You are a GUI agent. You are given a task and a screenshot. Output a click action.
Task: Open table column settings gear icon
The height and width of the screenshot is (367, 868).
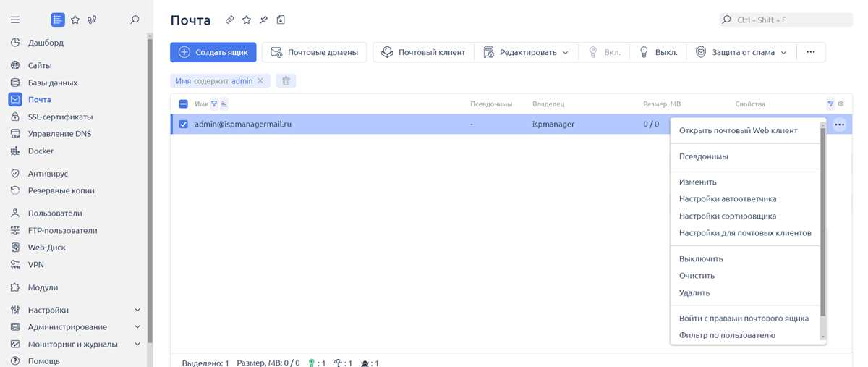841,104
